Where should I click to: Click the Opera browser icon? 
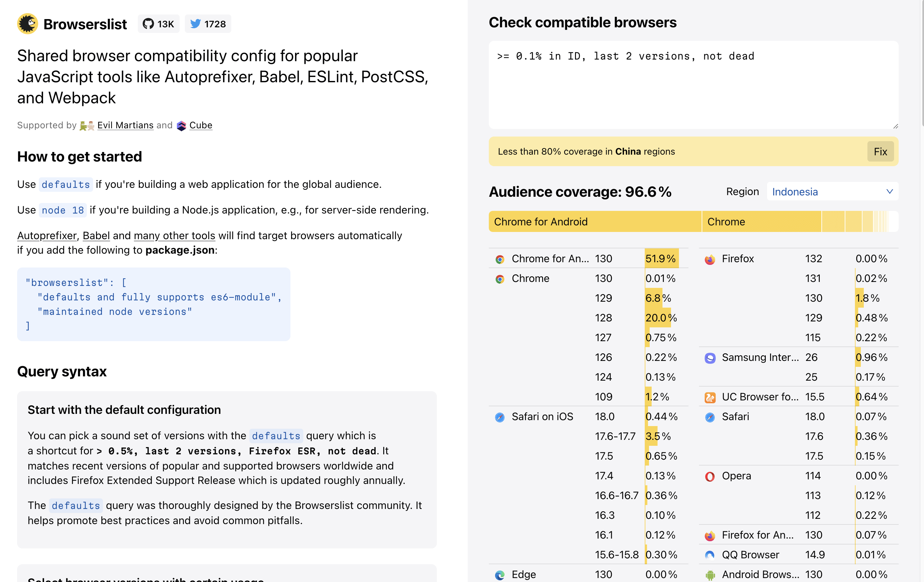(710, 476)
